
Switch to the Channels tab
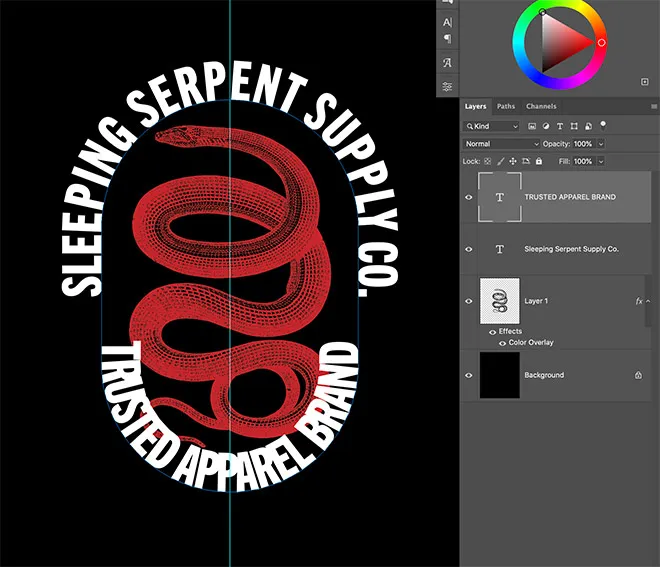pyautogui.click(x=541, y=106)
